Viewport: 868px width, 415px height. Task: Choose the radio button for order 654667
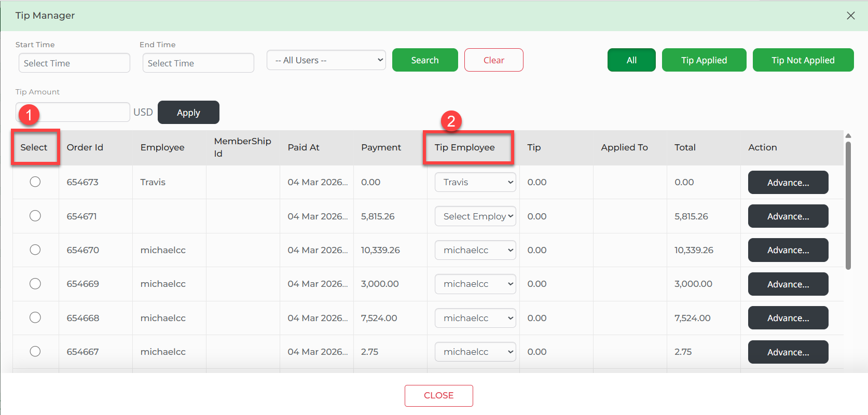click(x=35, y=352)
